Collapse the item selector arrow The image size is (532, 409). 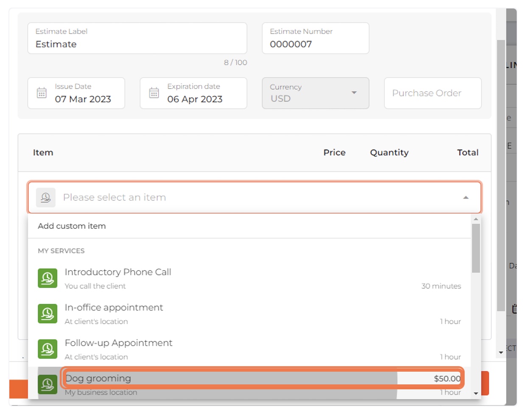coord(466,198)
